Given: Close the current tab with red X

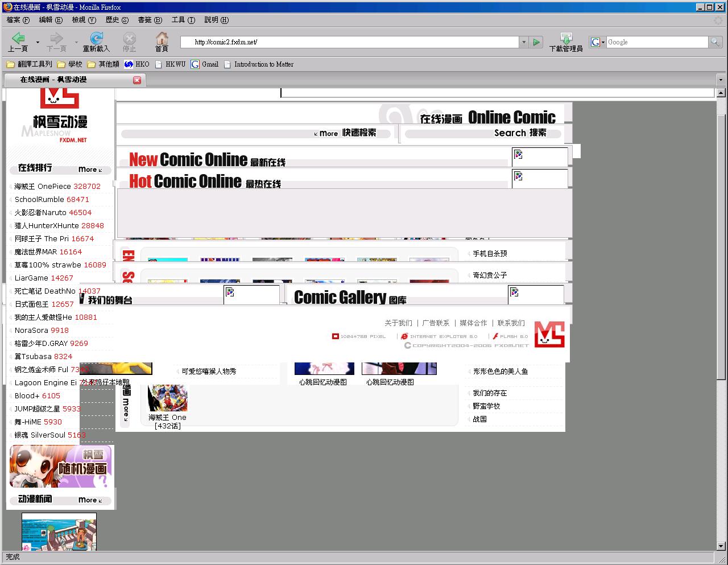Looking at the screenshot, I should (x=137, y=80).
